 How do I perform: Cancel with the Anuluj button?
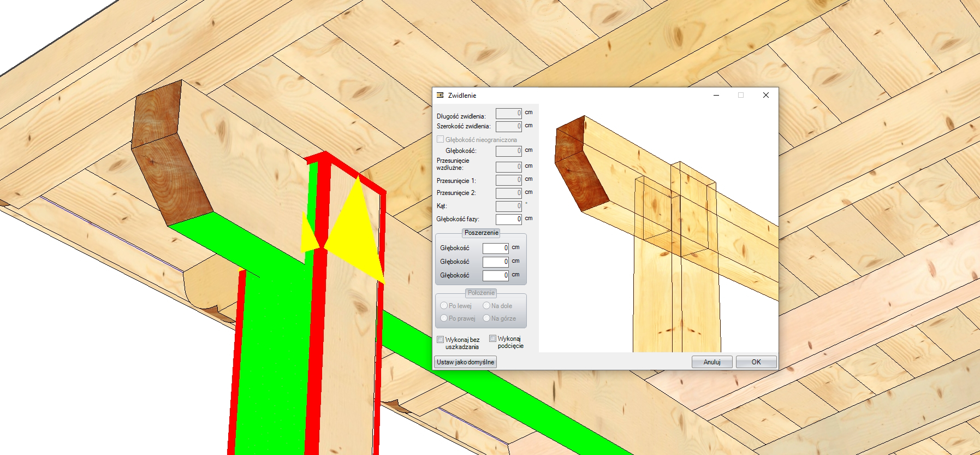pos(711,362)
